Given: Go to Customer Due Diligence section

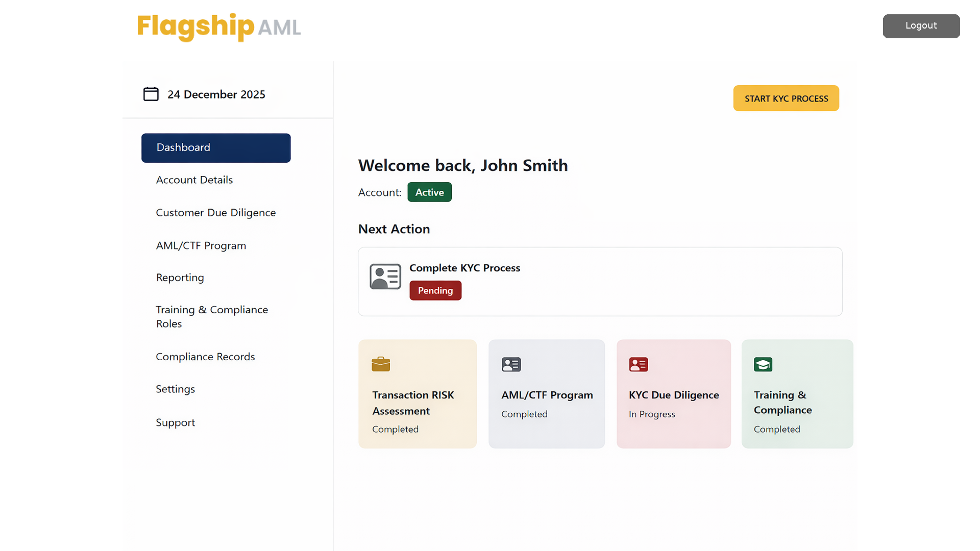Looking at the screenshot, I should coord(216,213).
